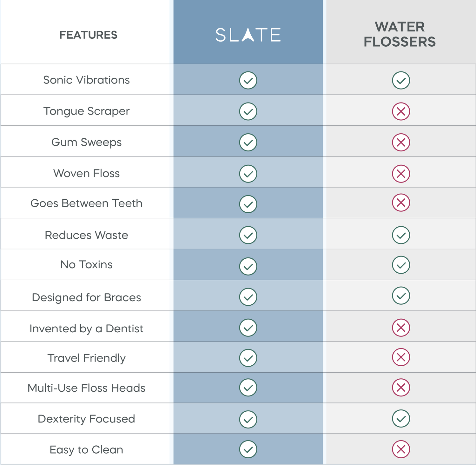Image resolution: width=476 pixels, height=465 pixels.
Task: Click the Multi-Use Floss Heads label
Action: point(86,388)
